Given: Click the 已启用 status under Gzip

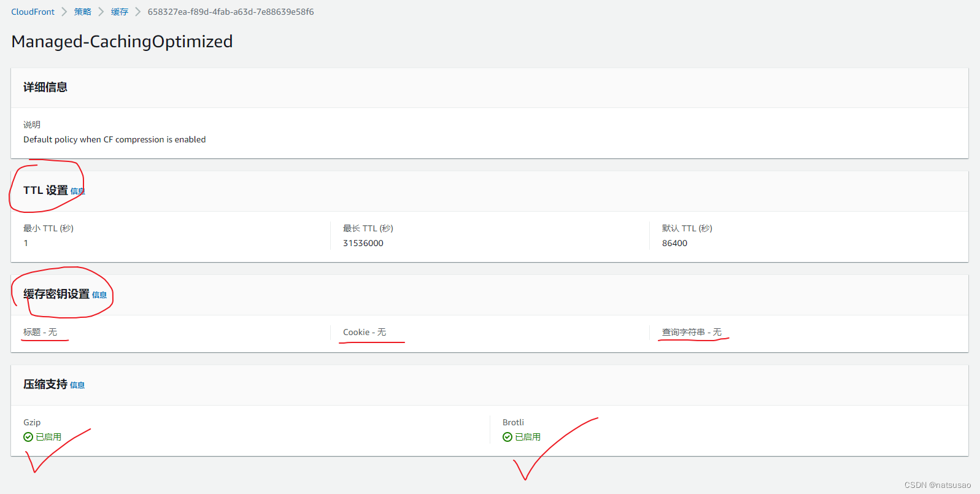Looking at the screenshot, I should (48, 437).
